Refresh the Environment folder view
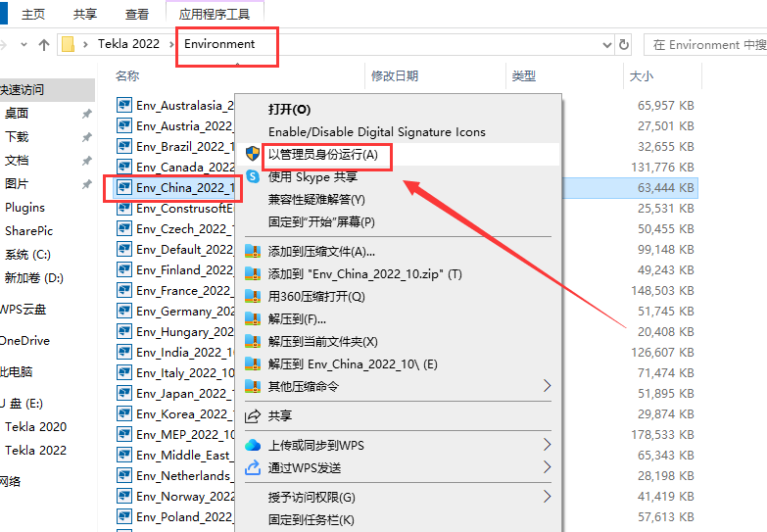The width and height of the screenshot is (767, 532). [x=624, y=44]
